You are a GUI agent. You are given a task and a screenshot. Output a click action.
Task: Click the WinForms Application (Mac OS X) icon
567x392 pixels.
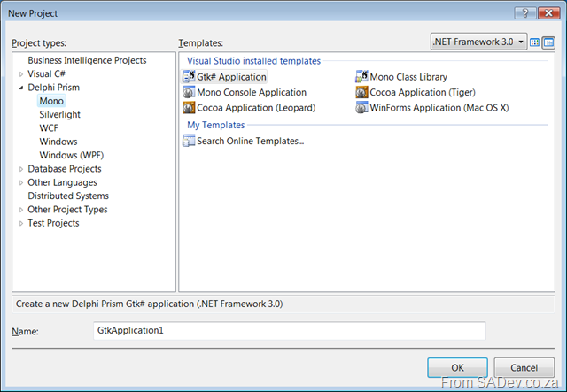click(361, 108)
